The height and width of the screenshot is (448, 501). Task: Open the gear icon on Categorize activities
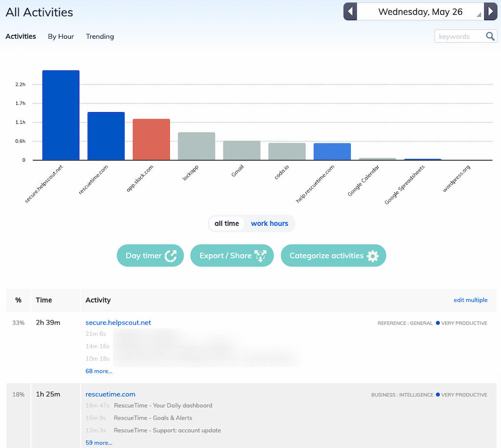pos(373,255)
